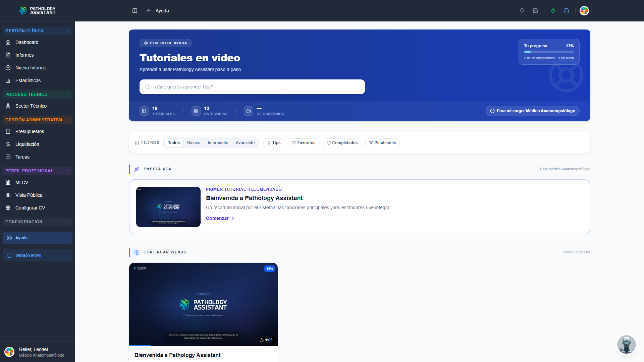Click the green lightning bolt icon
Image resolution: width=644 pixels, height=362 pixels.
[x=553, y=11]
